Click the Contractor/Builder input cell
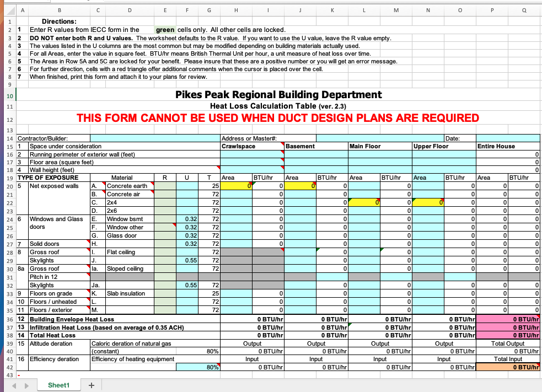The image size is (542, 392). coord(155,138)
